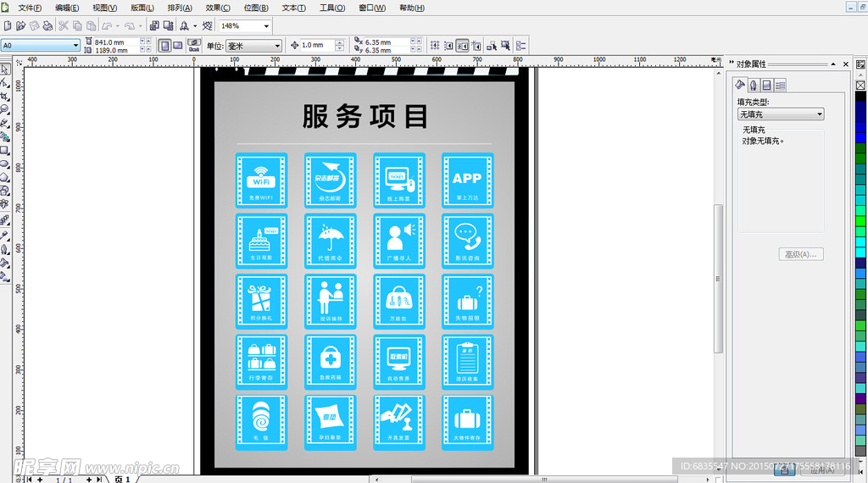Open the 填充类型 fill type dropdown

(820, 114)
